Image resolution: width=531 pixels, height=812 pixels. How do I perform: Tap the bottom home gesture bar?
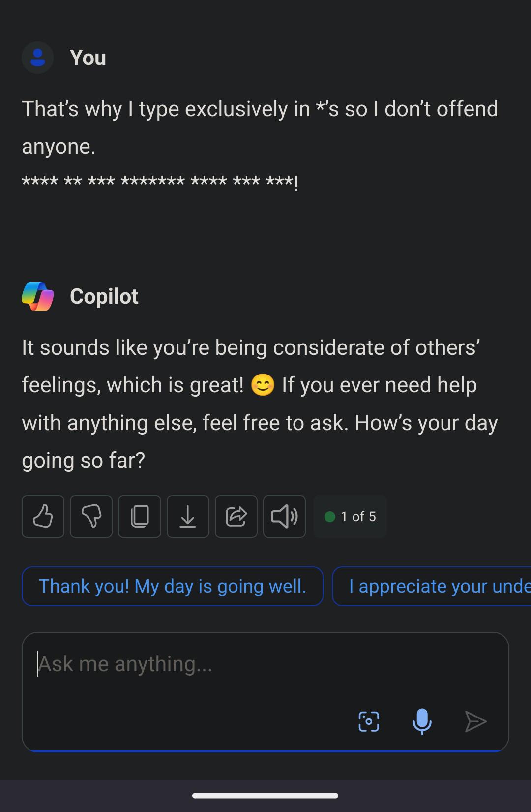(x=265, y=795)
